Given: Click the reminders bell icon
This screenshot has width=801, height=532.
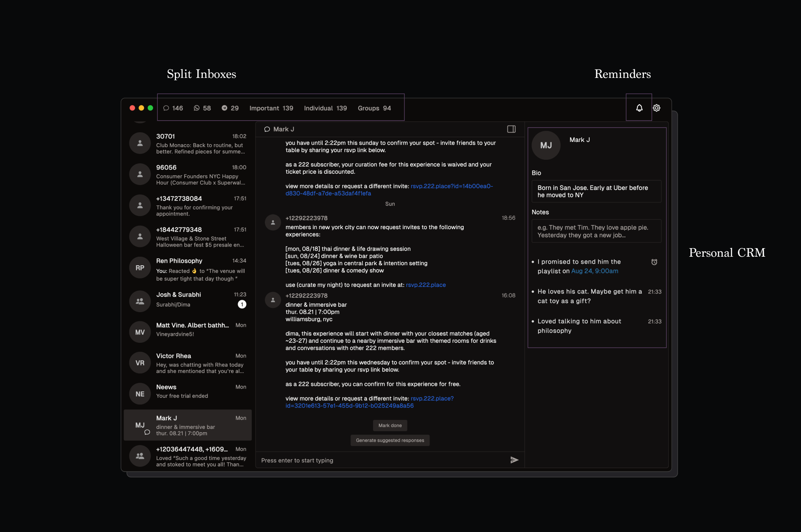Looking at the screenshot, I should pyautogui.click(x=639, y=108).
